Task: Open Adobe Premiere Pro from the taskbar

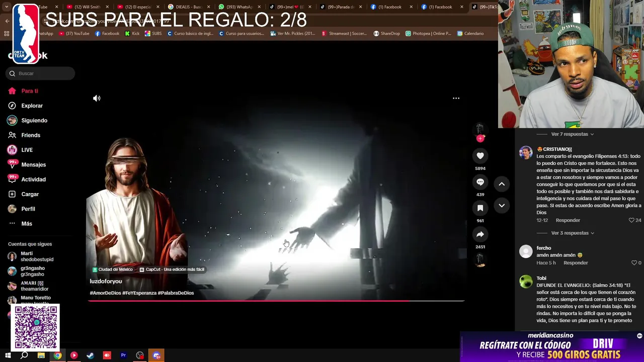Action: [123, 355]
